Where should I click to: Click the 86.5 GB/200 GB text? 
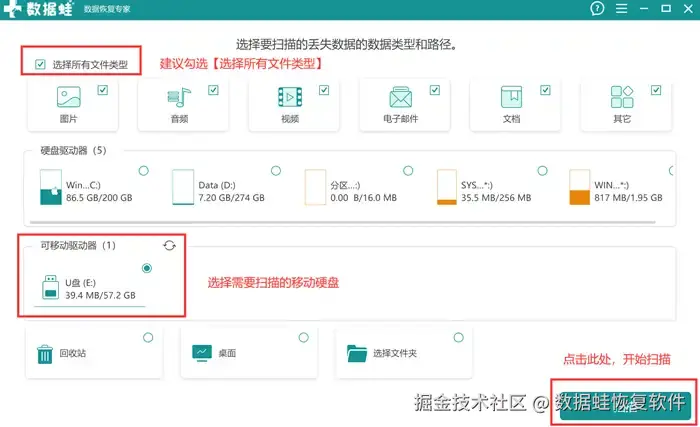[99, 198]
